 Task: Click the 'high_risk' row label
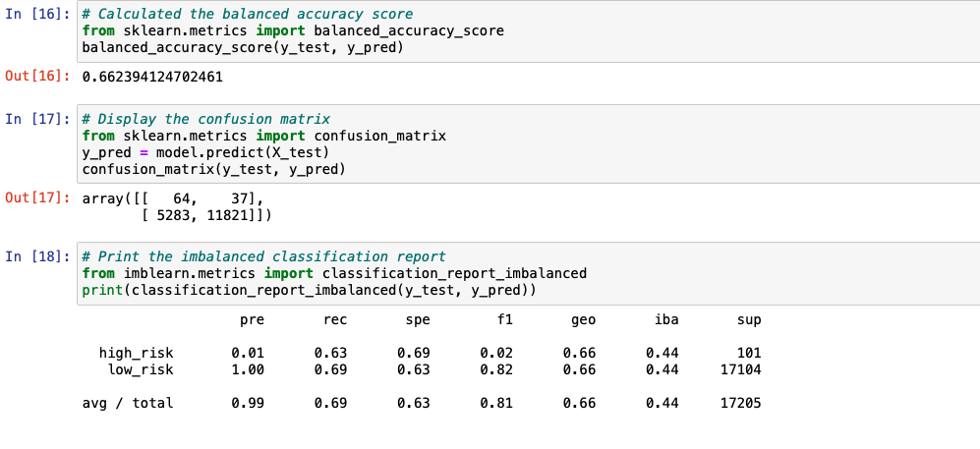pos(137,354)
